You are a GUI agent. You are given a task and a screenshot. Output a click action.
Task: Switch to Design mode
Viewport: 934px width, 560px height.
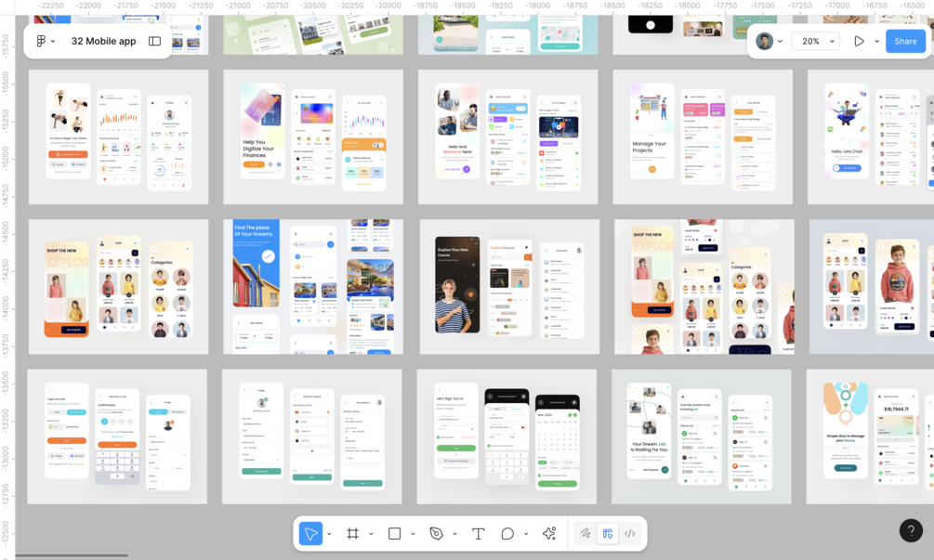click(x=608, y=533)
